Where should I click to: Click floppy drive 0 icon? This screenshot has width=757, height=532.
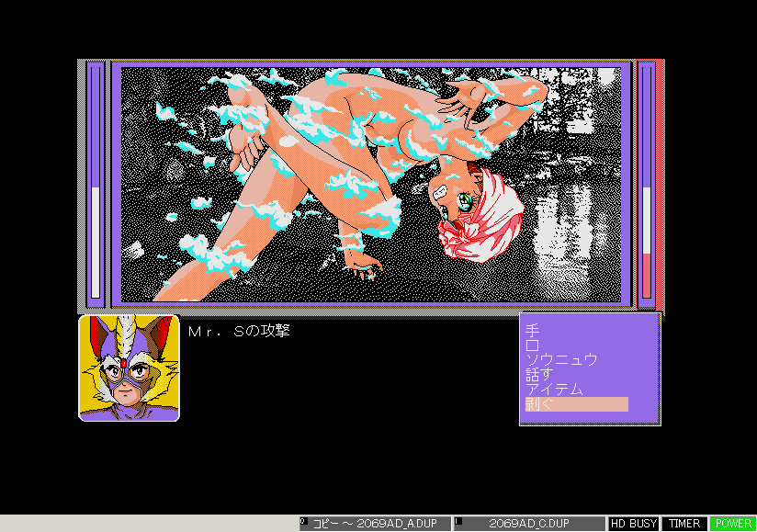coord(305,523)
